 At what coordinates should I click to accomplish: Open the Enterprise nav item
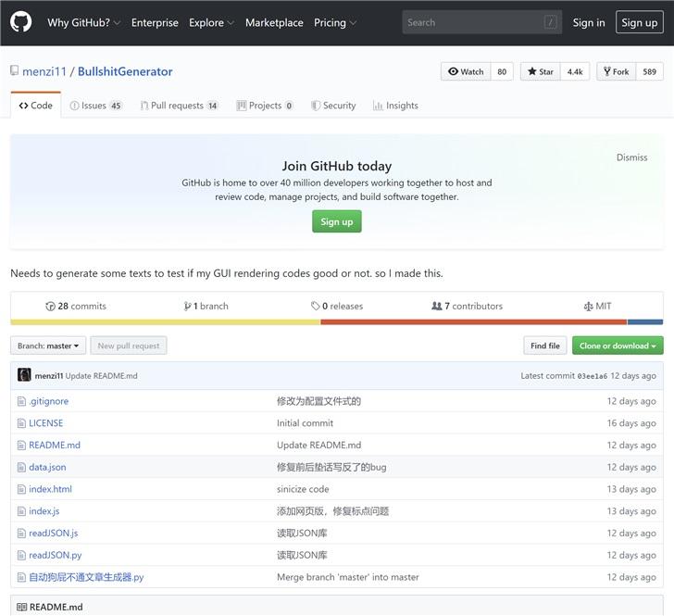pyautogui.click(x=155, y=23)
